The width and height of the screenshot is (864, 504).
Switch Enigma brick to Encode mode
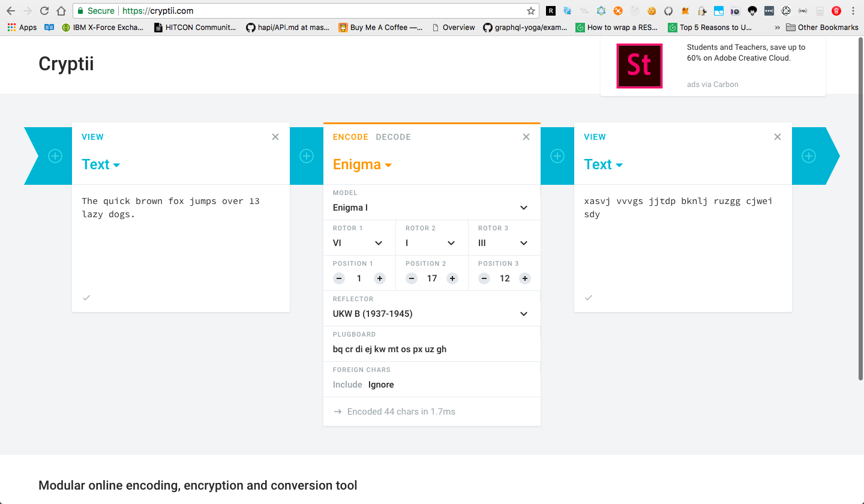click(x=350, y=137)
